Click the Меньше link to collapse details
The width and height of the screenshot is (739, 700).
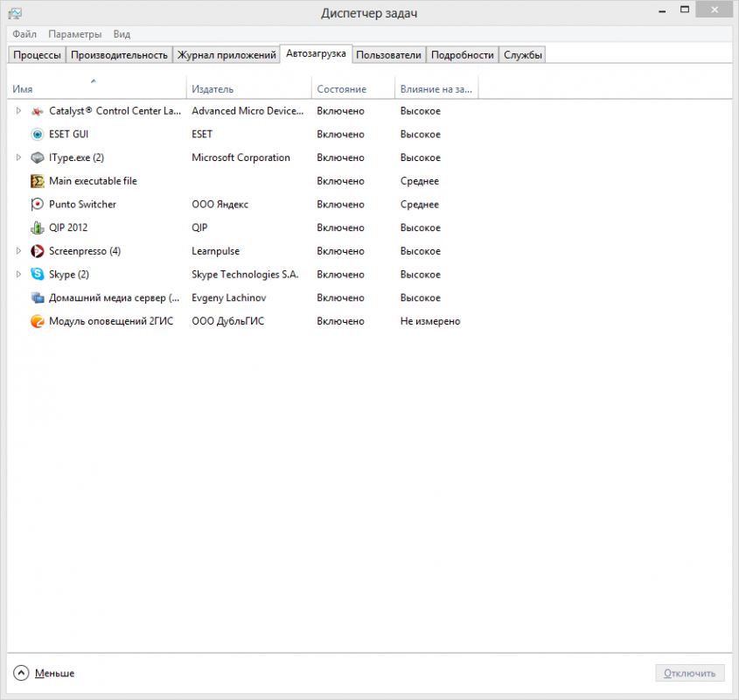[55, 673]
